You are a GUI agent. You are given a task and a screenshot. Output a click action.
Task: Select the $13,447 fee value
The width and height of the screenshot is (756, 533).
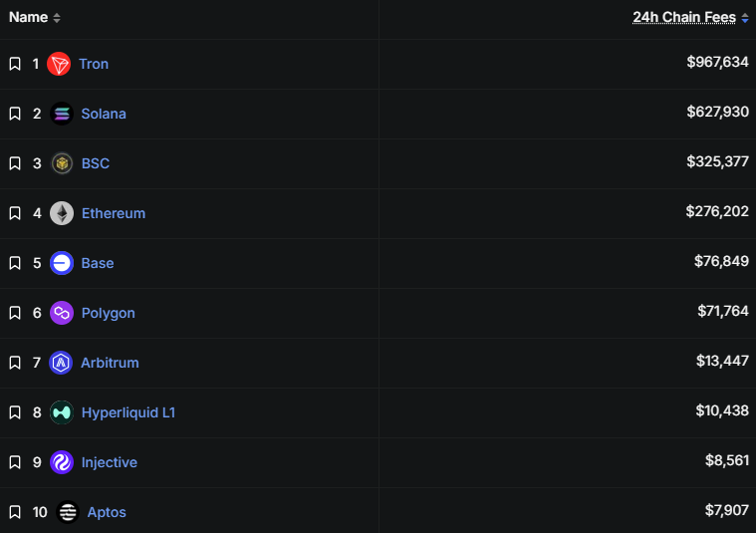point(722,361)
